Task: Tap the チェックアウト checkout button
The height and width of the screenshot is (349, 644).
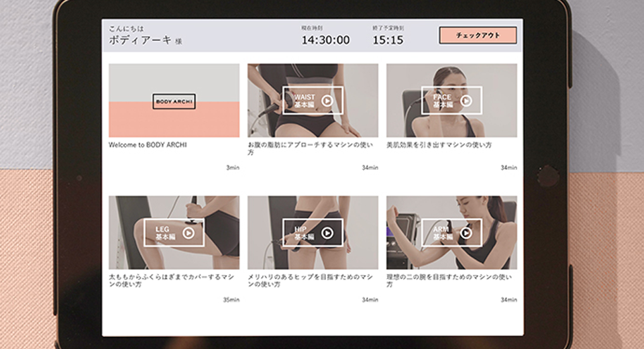Action: [x=478, y=36]
